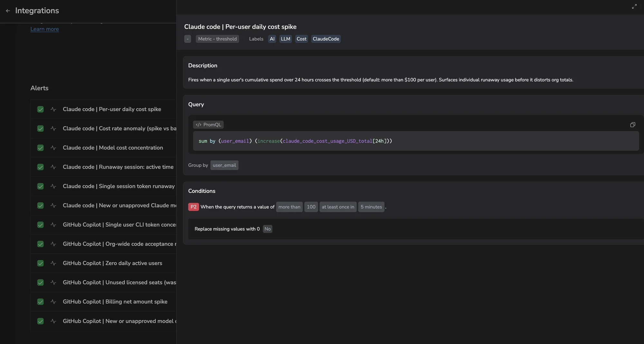Uncheck Org-wide code acceptance checkbox
The image size is (644, 344).
click(40, 244)
